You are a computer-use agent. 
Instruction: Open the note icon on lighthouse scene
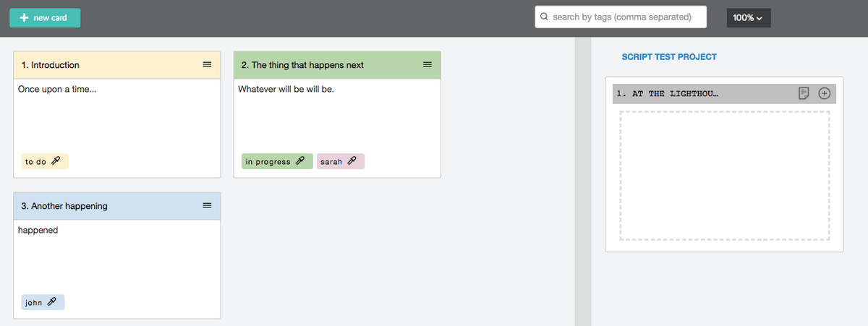804,93
